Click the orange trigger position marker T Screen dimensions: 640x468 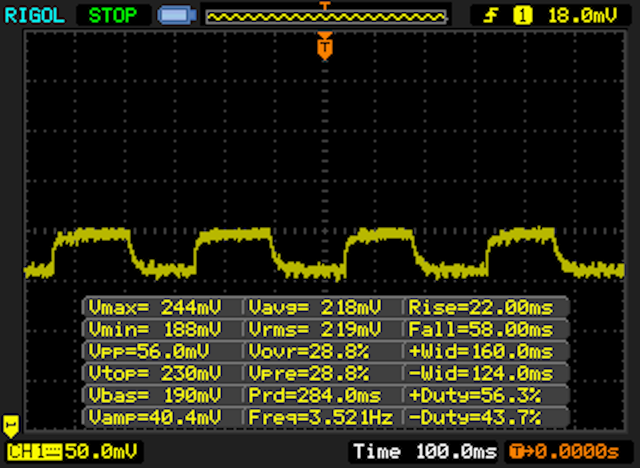(325, 47)
